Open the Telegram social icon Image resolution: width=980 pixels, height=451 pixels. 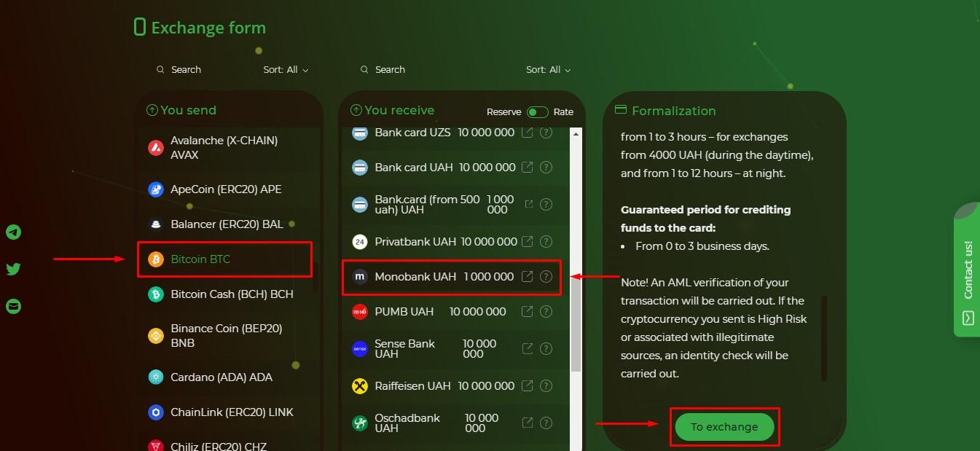[x=13, y=232]
